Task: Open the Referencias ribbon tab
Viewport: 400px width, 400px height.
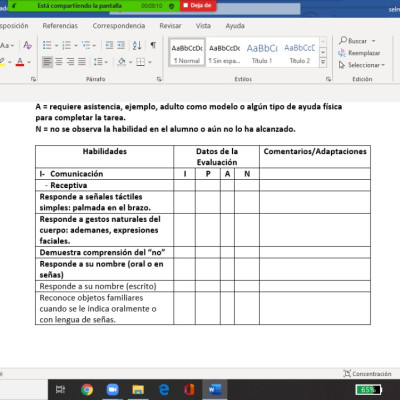Action: pyautogui.click(x=60, y=26)
